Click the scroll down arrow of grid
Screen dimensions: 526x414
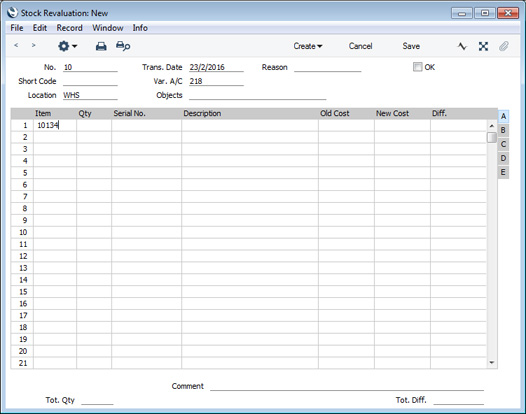(x=492, y=362)
